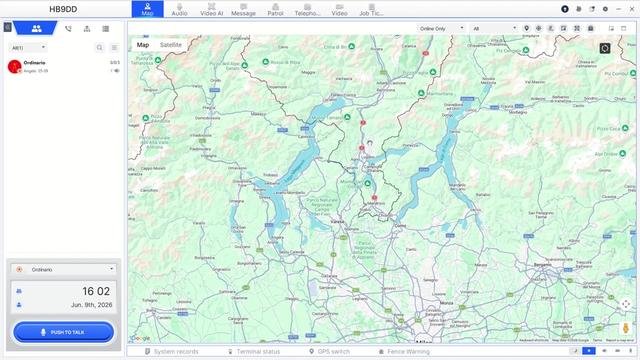This screenshot has height=360, width=640.
Task: Switch map to Satellite view
Action: (x=171, y=45)
